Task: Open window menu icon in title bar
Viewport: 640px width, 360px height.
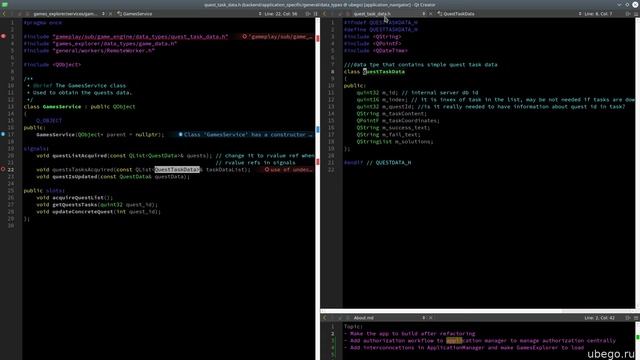Action: click(4, 4)
